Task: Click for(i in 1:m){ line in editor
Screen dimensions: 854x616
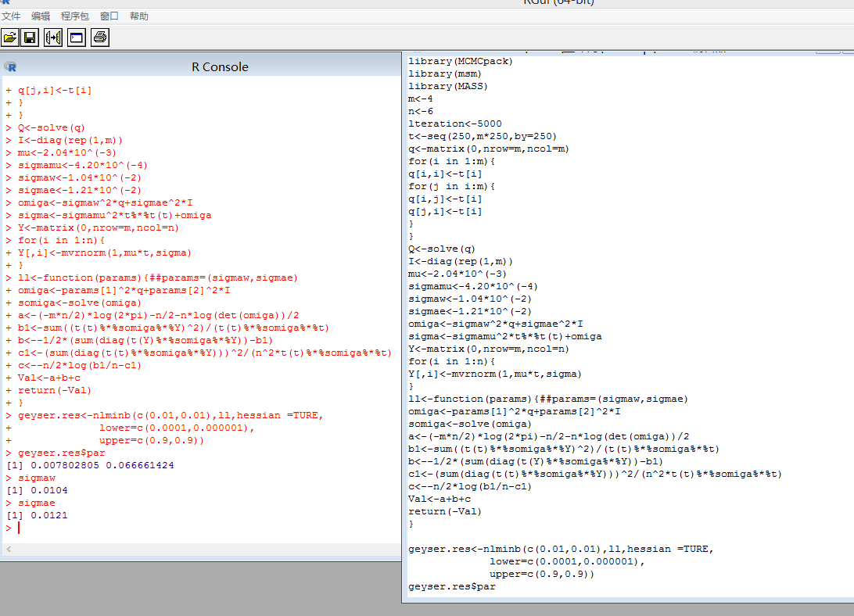Action: pos(451,161)
